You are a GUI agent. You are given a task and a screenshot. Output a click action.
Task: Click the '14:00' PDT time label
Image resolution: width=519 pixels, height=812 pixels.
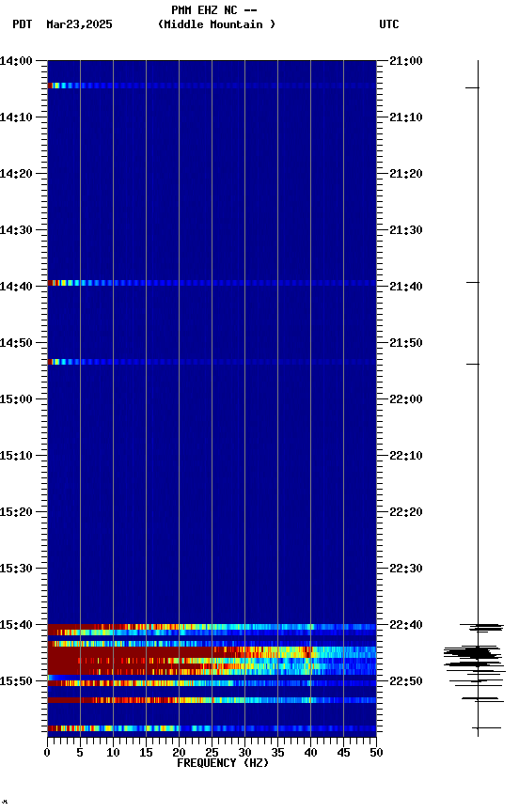(16, 61)
